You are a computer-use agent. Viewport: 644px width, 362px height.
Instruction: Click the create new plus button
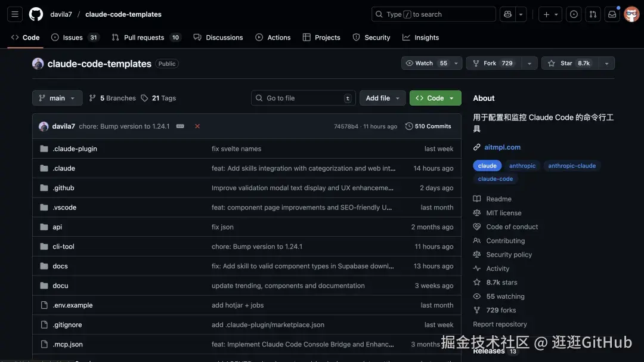550,14
